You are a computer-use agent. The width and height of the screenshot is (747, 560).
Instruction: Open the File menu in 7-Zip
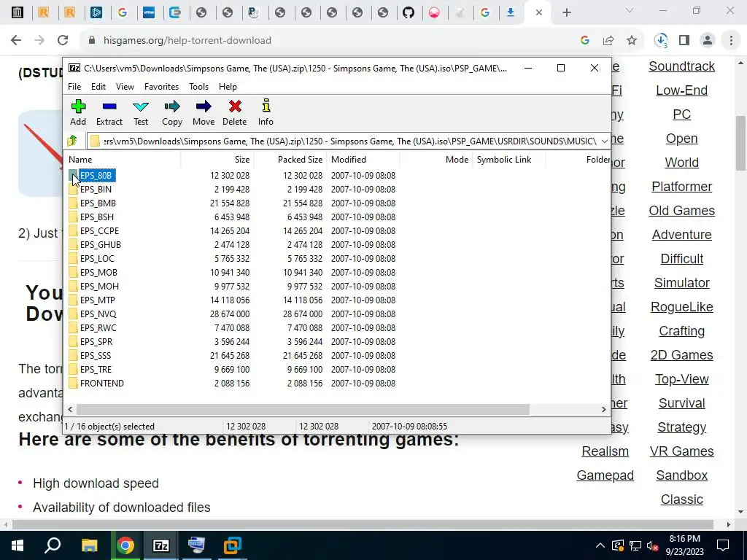[x=74, y=87]
